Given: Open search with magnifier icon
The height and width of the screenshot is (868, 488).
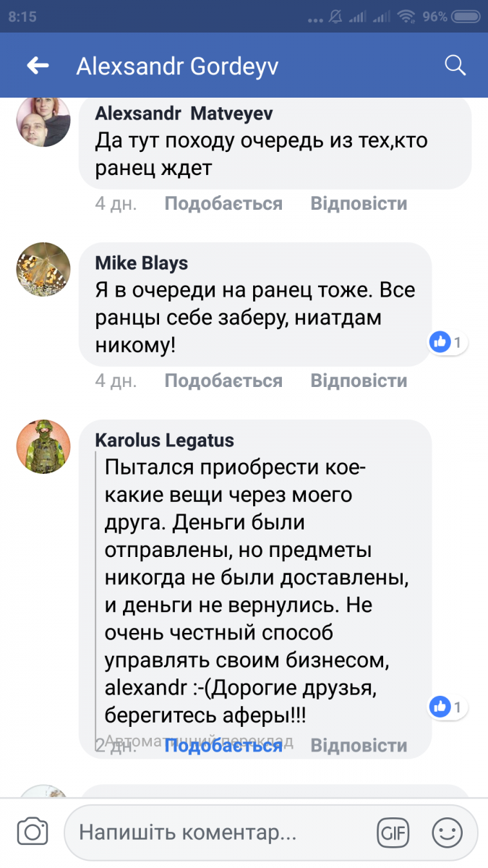Looking at the screenshot, I should (x=455, y=66).
